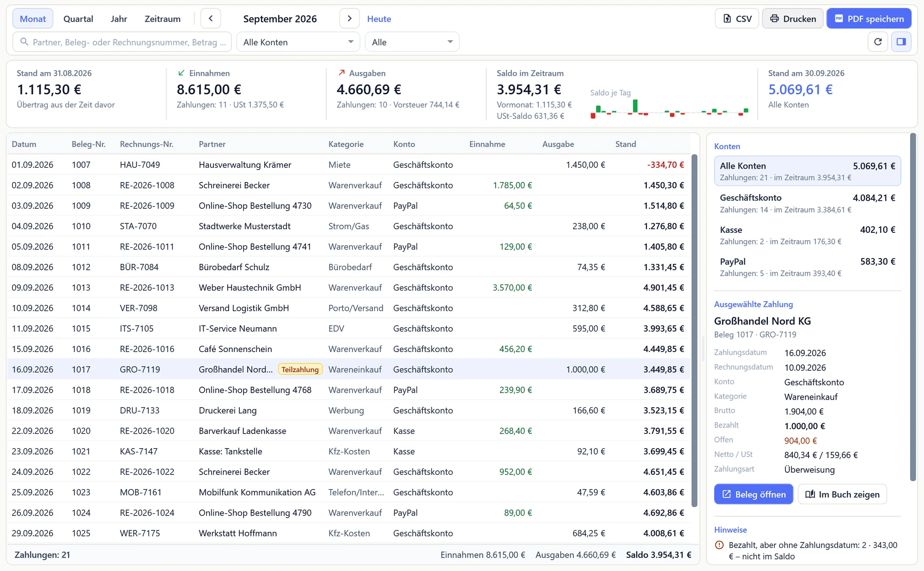
Task: Click the table's vertical scrollbar
Action: [694, 331]
